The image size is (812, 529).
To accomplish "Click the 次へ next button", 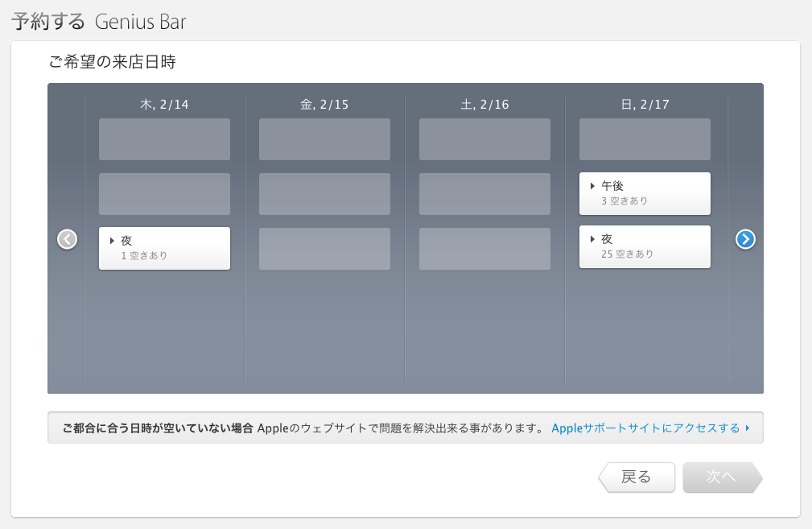I will pyautogui.click(x=723, y=477).
